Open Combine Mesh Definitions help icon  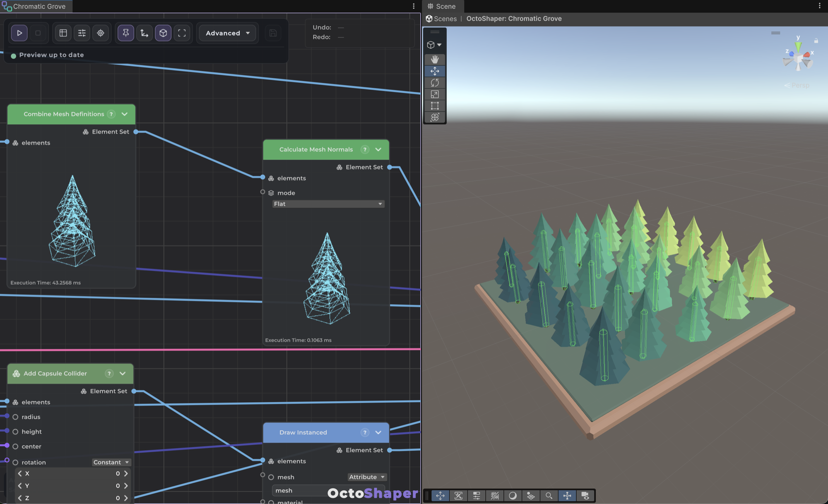point(111,114)
